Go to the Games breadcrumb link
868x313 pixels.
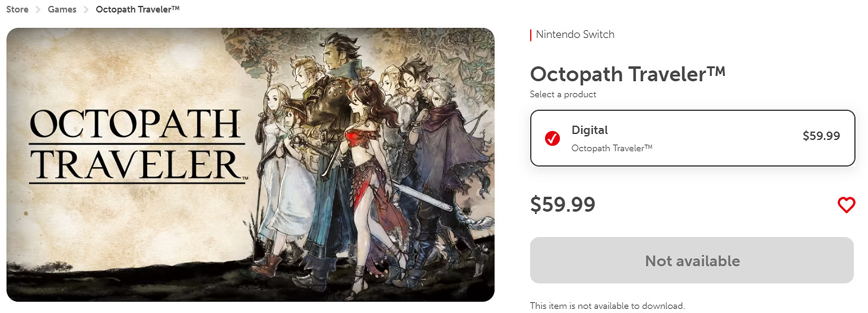(x=62, y=9)
